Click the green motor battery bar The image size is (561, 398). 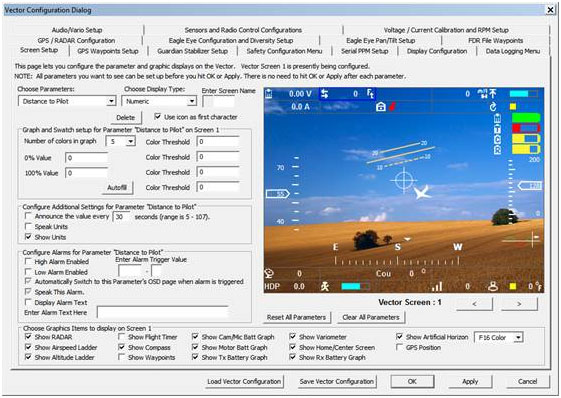click(526, 118)
